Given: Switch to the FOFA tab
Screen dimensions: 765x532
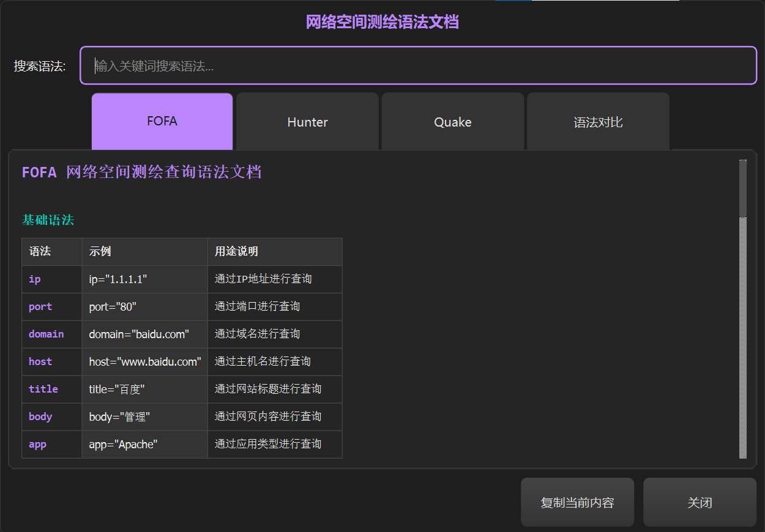Looking at the screenshot, I should click(162, 121).
